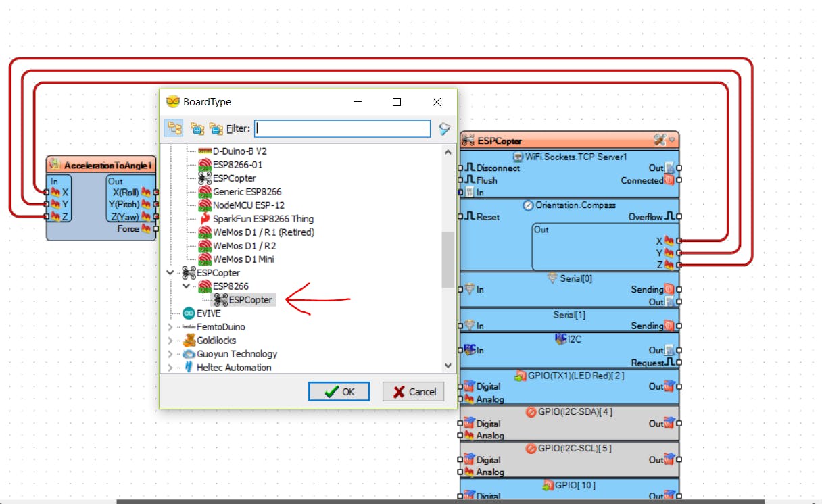Click WiFi.Sockets.TCP Server1 label
The width and height of the screenshot is (822, 504).
point(577,157)
